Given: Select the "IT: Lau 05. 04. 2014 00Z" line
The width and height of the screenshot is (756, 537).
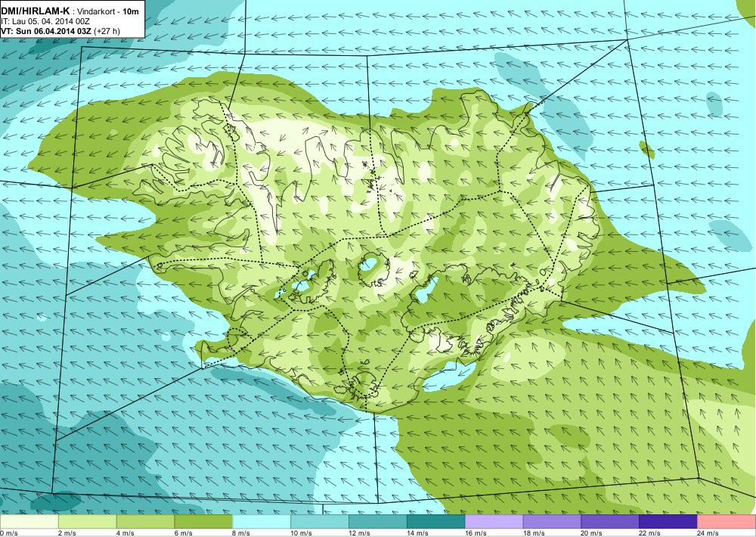Looking at the screenshot, I should [x=45, y=22].
